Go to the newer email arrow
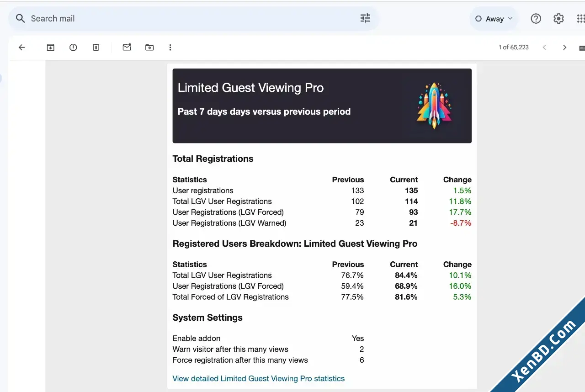The height and width of the screenshot is (392, 585). pos(544,48)
